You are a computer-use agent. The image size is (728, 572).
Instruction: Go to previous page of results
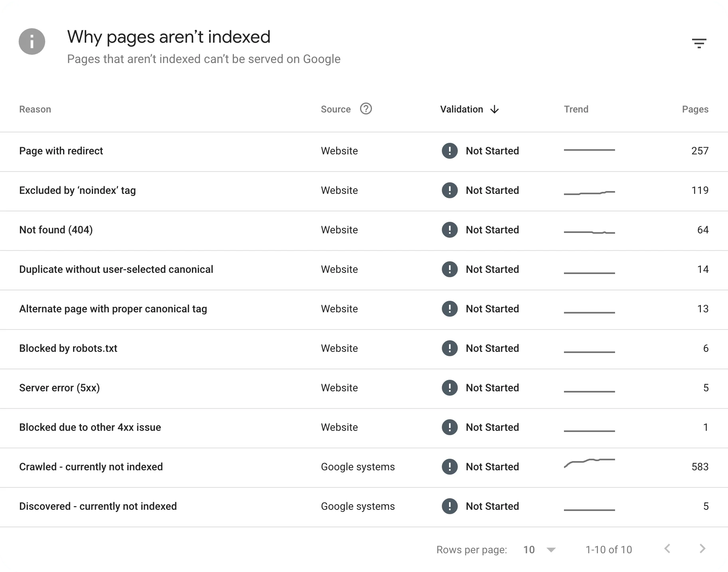click(667, 549)
